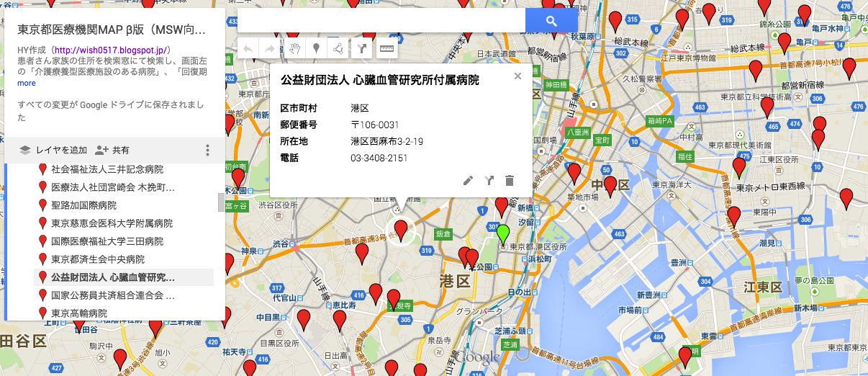Screen dimensions: 868x376
Task: Select 聖路加国際病院 in the layer list
Action: tap(83, 205)
